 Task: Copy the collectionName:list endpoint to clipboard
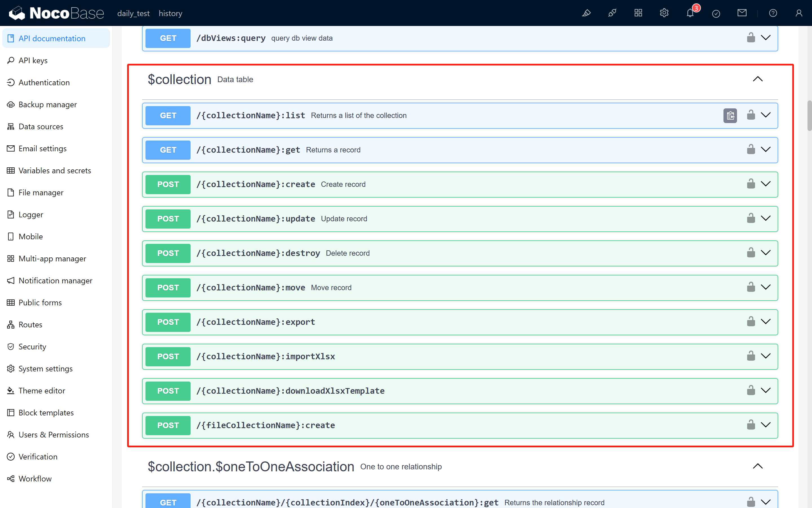730,116
